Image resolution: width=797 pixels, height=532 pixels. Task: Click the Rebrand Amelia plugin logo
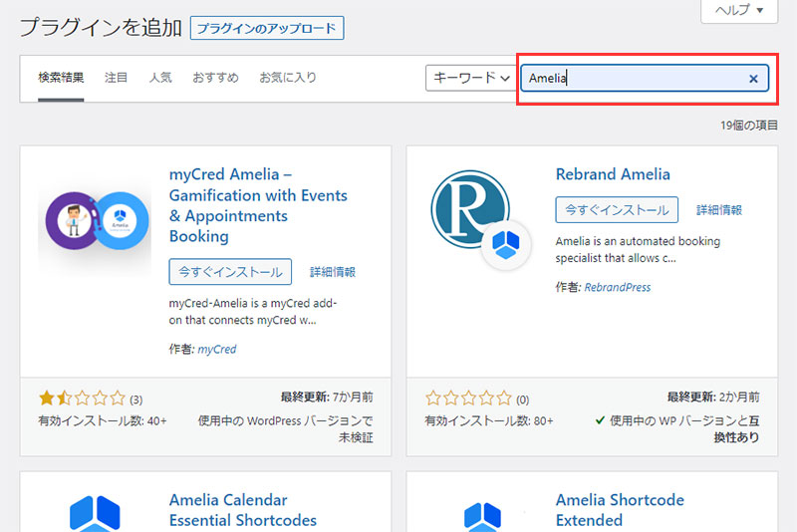point(481,221)
